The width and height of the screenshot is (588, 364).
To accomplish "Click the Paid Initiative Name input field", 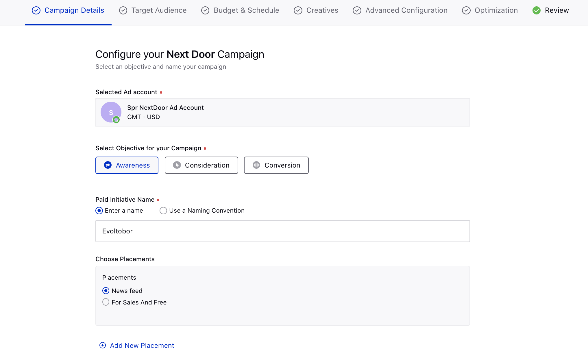I will 283,231.
